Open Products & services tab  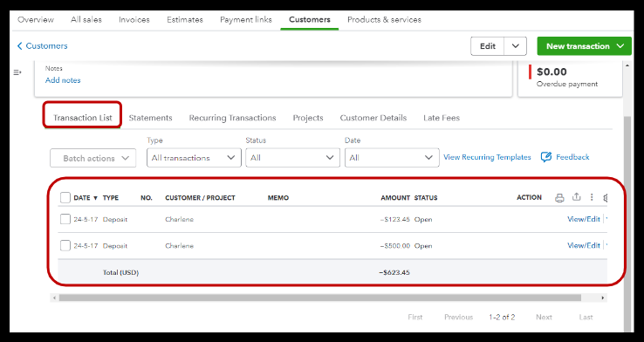pos(385,20)
